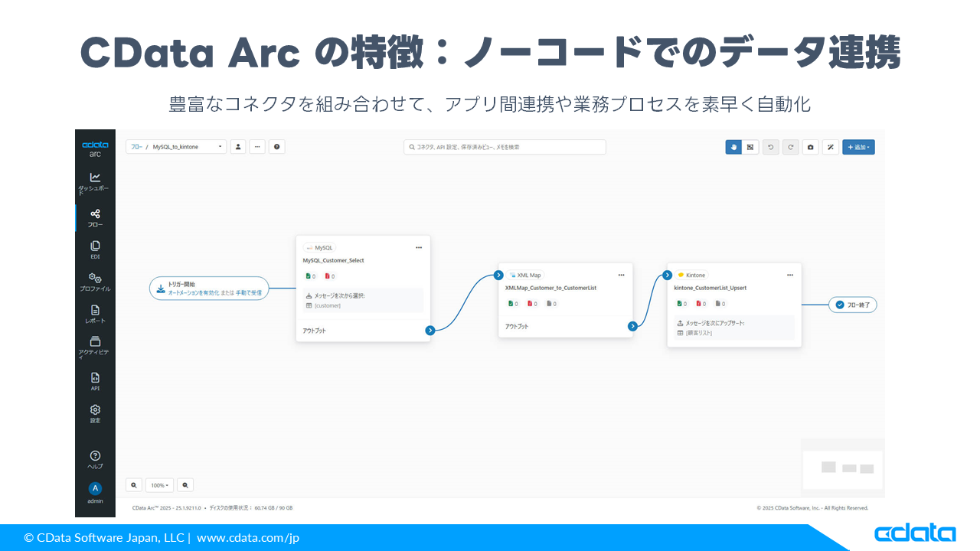Click the flow minimap preview
Image resolution: width=980 pixels, height=551 pixels.
842,469
